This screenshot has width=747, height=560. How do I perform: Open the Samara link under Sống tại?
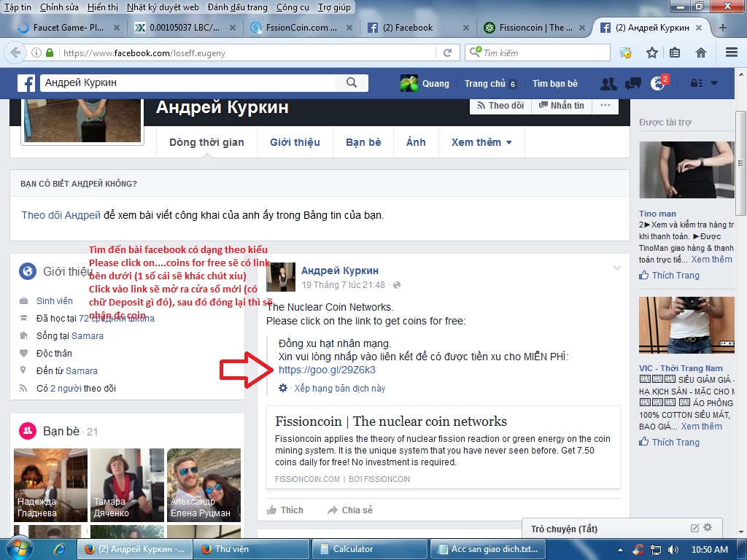point(88,335)
